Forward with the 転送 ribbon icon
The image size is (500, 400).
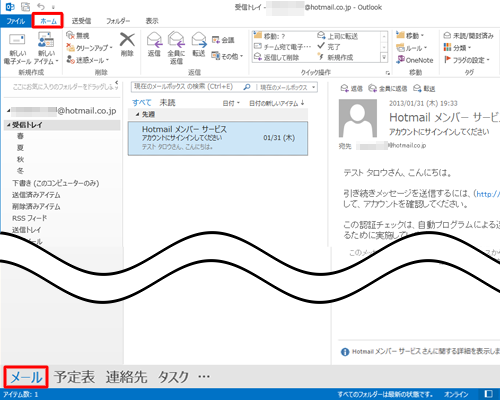199,44
